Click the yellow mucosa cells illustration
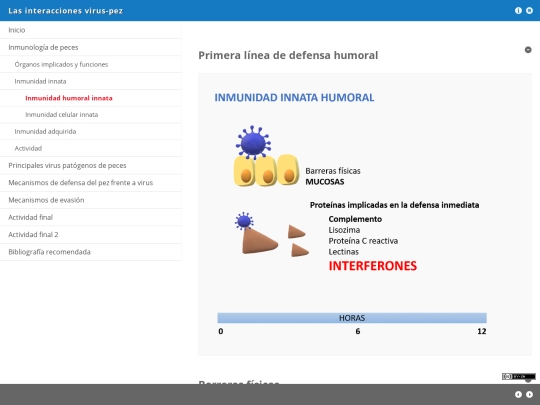This screenshot has width=540, height=405. point(266,170)
